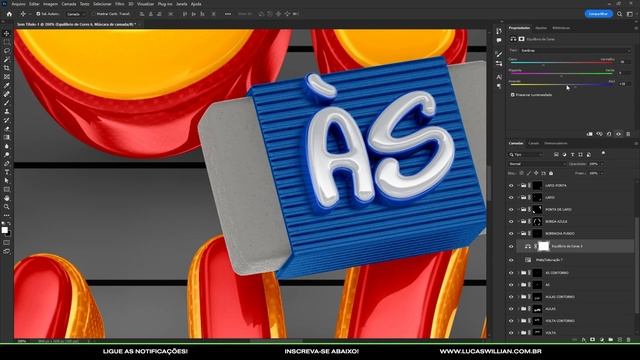
Task: Add a layer mask from Camadas footer
Action: point(592,340)
